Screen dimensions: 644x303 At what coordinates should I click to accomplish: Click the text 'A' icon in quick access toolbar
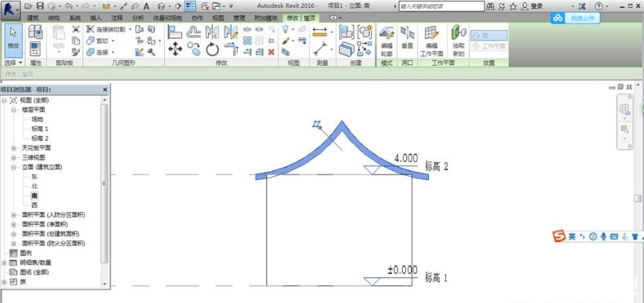146,6
